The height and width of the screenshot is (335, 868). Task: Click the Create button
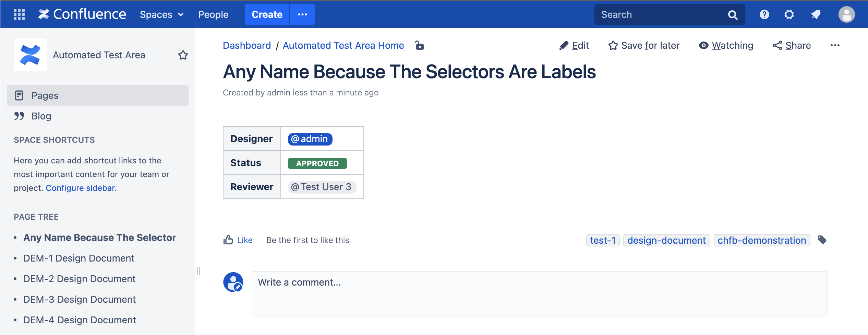267,14
